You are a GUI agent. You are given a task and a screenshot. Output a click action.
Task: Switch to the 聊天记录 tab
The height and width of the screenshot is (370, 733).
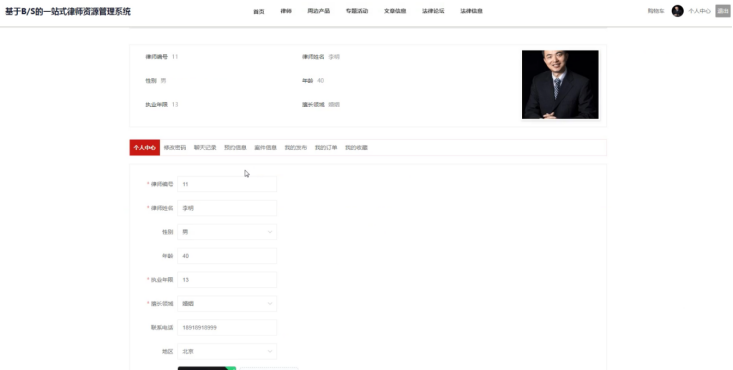(x=205, y=148)
